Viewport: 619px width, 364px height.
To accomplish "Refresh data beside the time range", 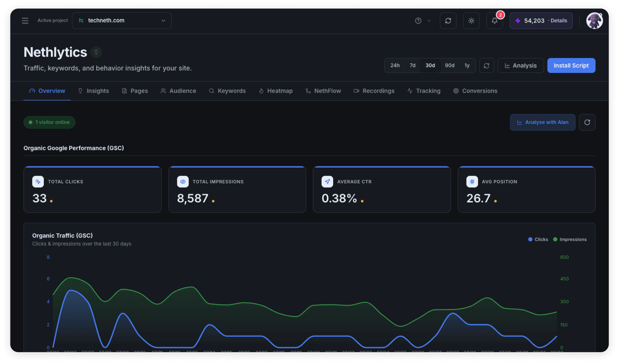I will pyautogui.click(x=487, y=66).
